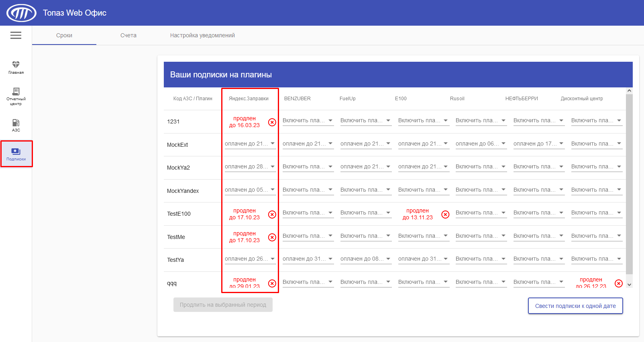Open Дисконтный центр dropdown for MockYandex row
Screen dimensions: 644x342
pyautogui.click(x=597, y=190)
